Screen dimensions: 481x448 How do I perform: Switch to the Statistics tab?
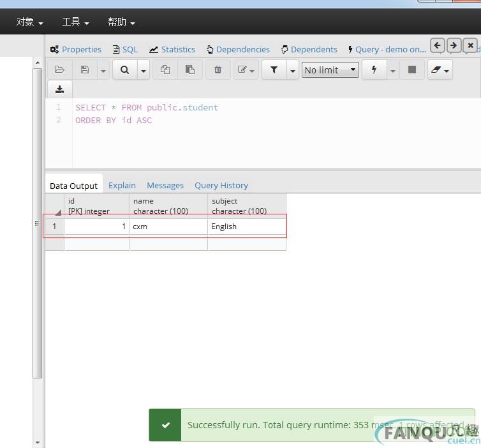(172, 49)
